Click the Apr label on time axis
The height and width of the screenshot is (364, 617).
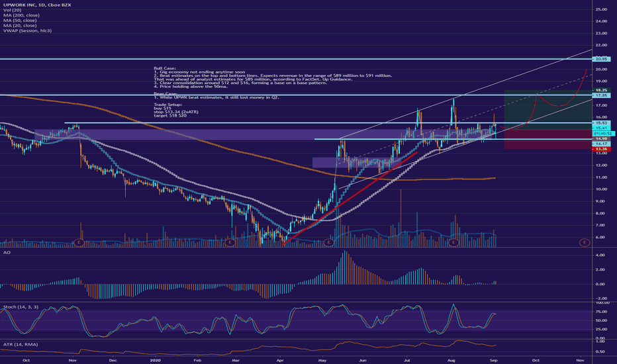tap(280, 360)
